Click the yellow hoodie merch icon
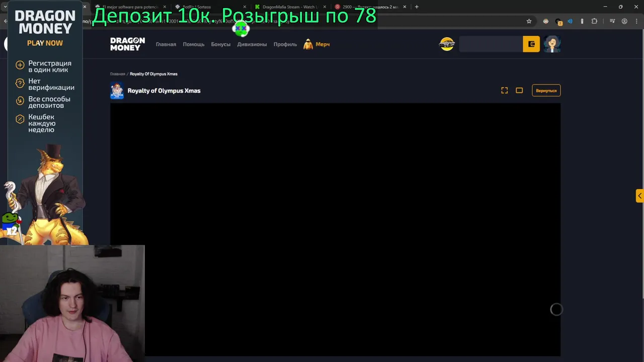Image resolution: width=644 pixels, height=362 pixels. pos(308,44)
